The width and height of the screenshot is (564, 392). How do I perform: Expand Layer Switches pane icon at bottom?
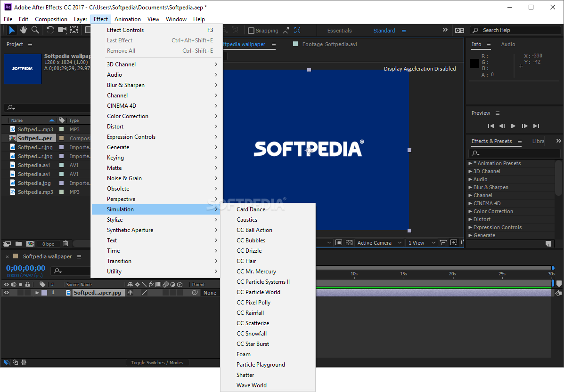click(7, 362)
